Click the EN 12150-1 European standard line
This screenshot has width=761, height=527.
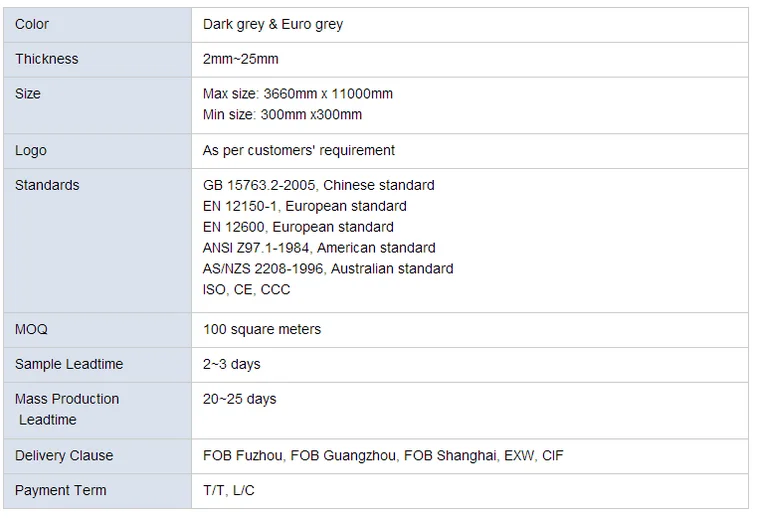(304, 207)
